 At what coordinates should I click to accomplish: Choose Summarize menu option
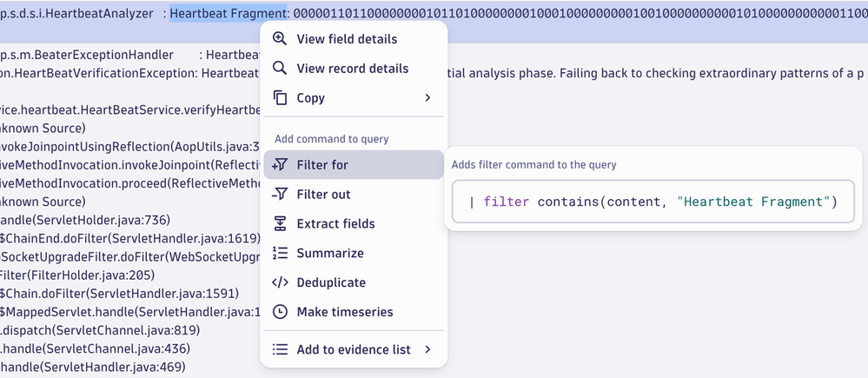pos(330,254)
